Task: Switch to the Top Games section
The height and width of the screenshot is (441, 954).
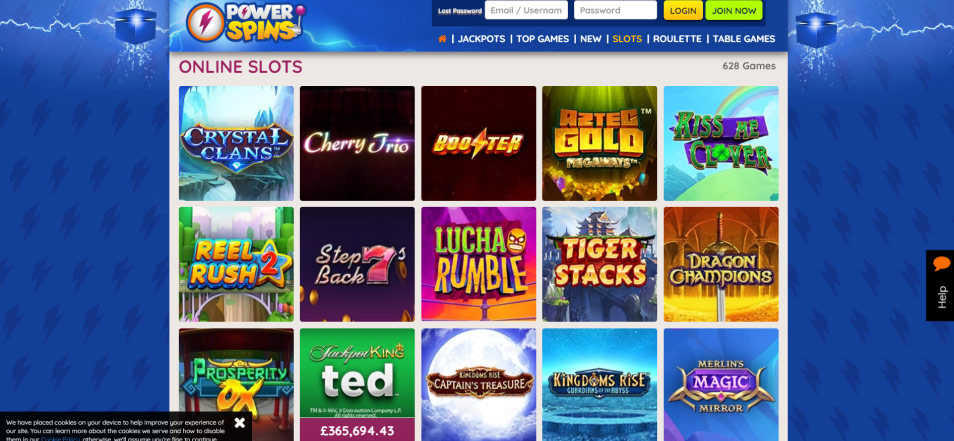Action: click(x=543, y=39)
